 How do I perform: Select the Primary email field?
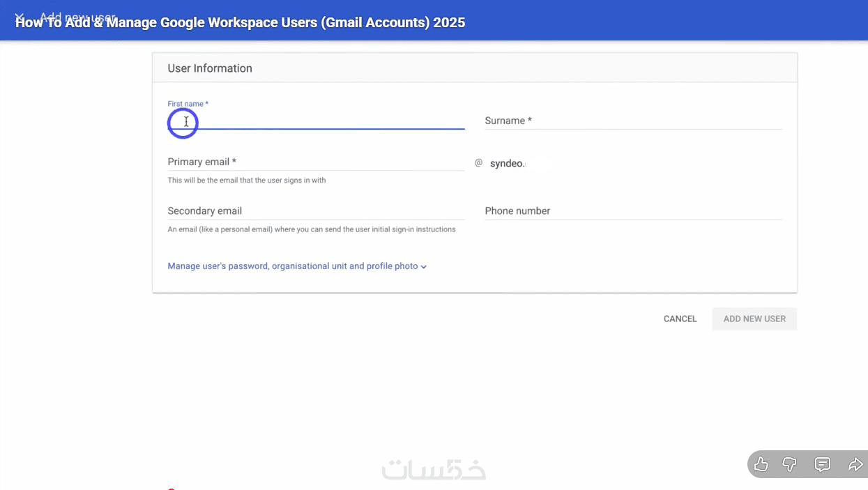[x=316, y=162]
